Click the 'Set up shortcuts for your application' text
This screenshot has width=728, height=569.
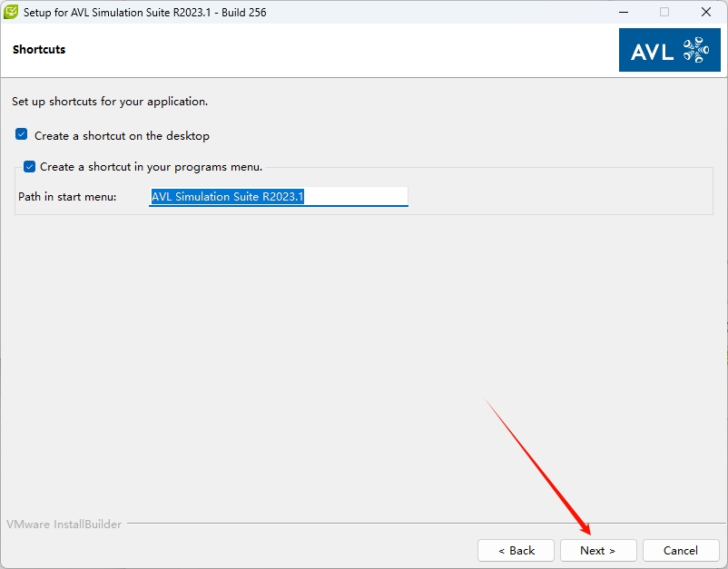(110, 102)
